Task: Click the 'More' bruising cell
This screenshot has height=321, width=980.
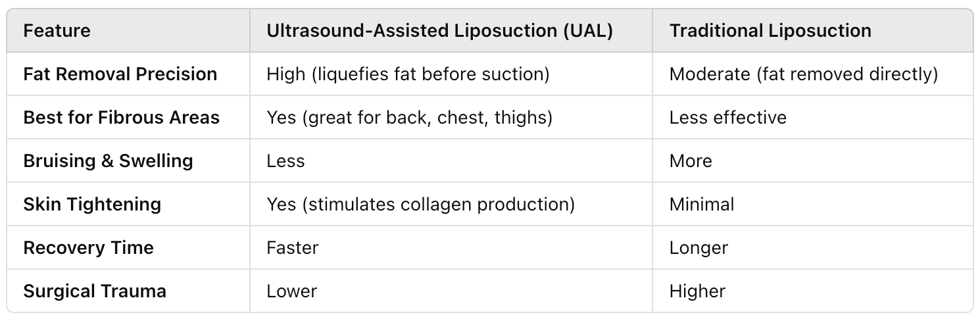Action: click(691, 160)
